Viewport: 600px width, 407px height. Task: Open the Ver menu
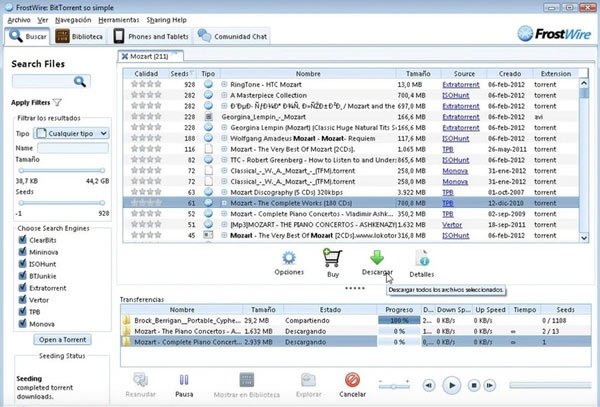pos(42,20)
